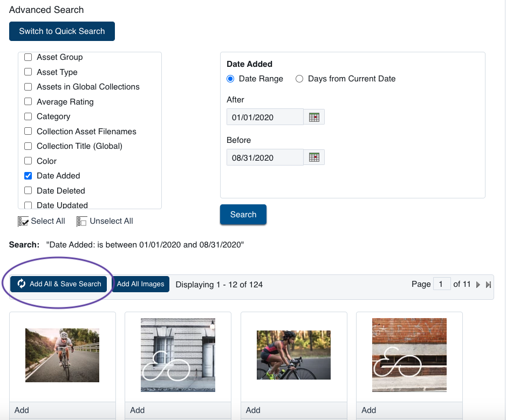The image size is (506, 420).
Task: Click the Page number input box
Action: click(x=442, y=284)
